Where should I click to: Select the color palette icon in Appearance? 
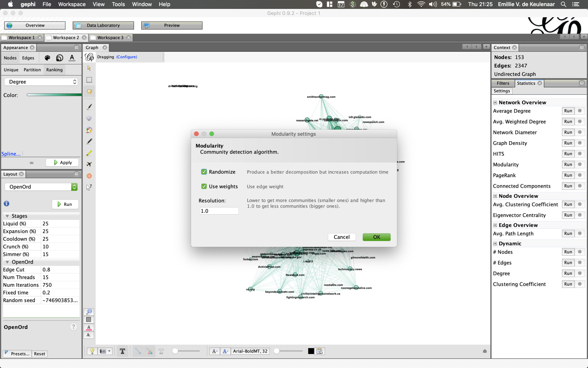[x=47, y=58]
